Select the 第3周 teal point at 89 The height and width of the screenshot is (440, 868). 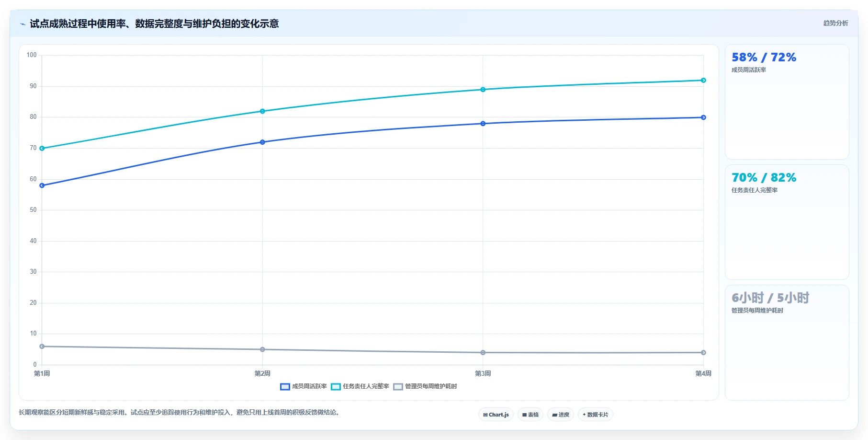[483, 90]
